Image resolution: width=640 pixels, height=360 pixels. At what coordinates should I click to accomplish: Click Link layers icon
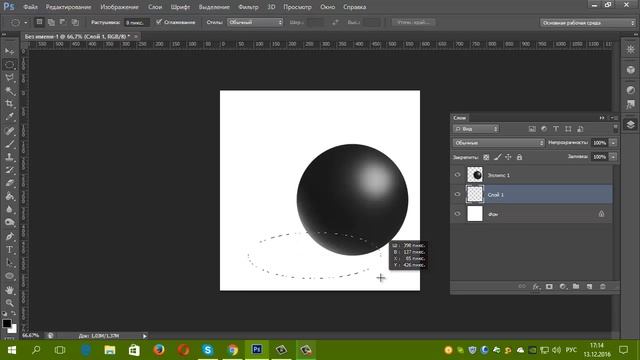[522, 287]
